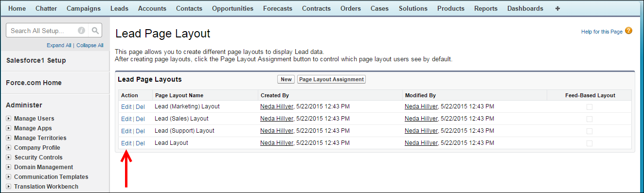
Task: Click the Created By column header
Action: (275, 95)
